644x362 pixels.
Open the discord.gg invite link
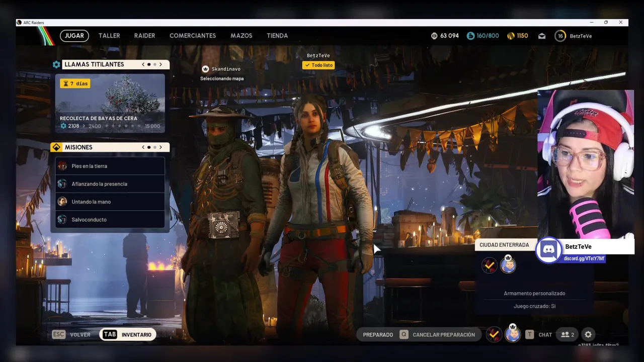click(584, 258)
